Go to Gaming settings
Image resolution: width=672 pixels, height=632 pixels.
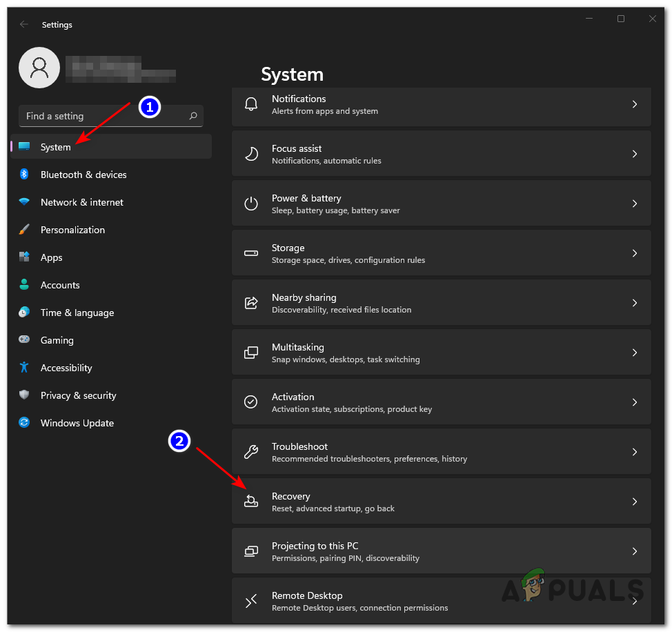point(111,339)
